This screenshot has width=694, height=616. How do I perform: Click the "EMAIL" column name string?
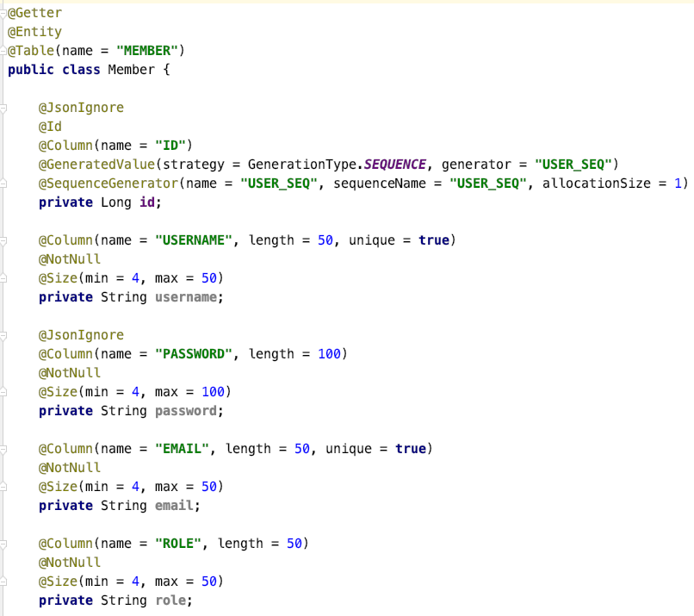coord(182,449)
